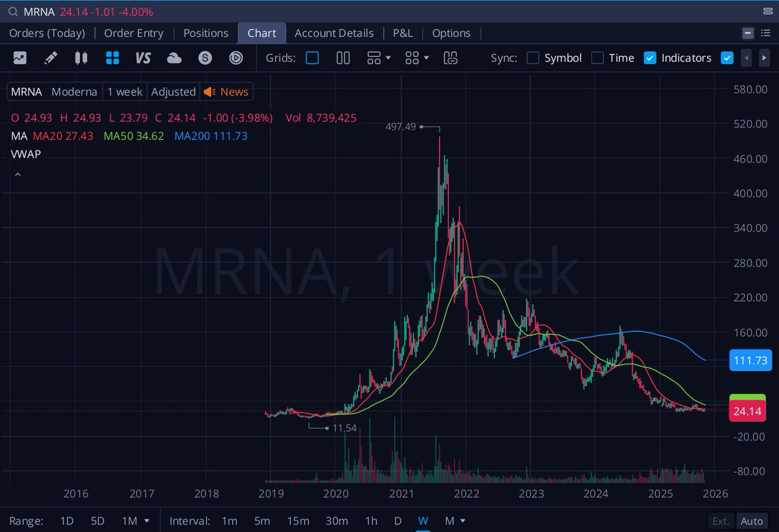The width and height of the screenshot is (779, 532).
Task: Click the minimize panel button above Sync
Action: [x=748, y=33]
